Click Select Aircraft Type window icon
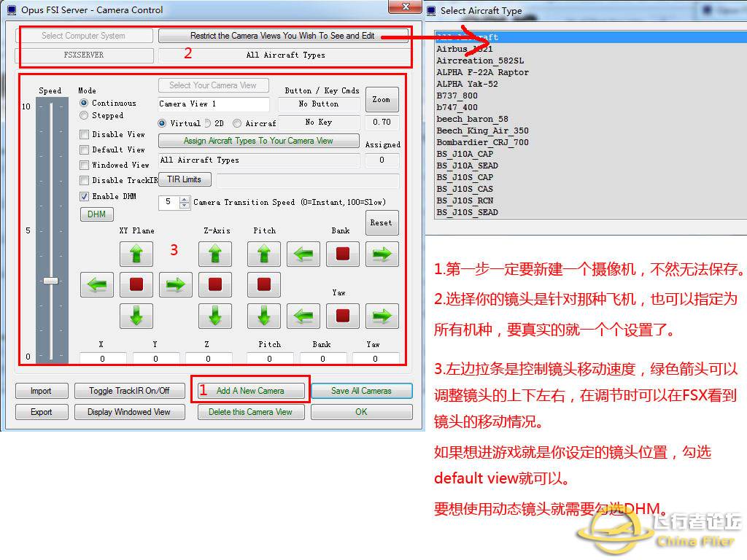The image size is (747, 560). pos(431,10)
